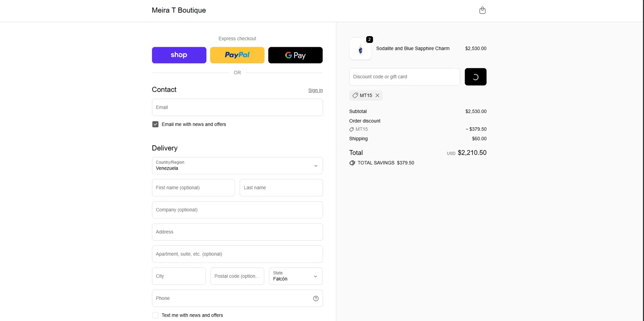Focus the First name (optional) field
The image size is (644, 321).
[x=193, y=188]
